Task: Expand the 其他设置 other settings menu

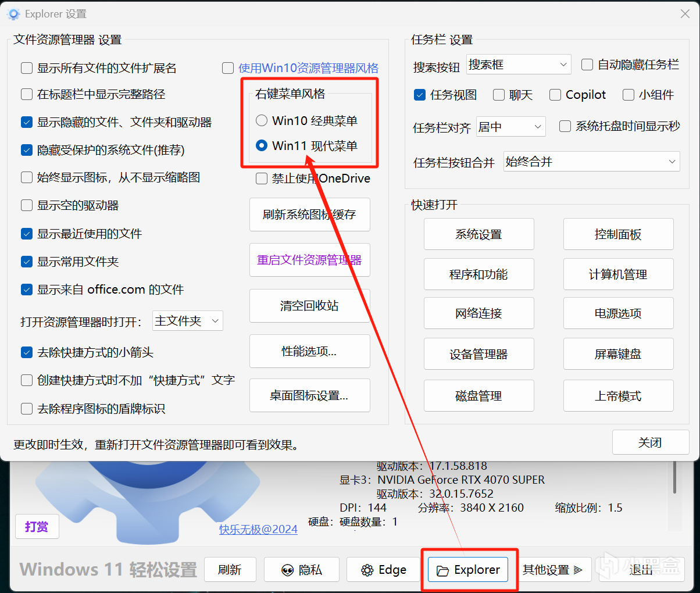Action: 553,570
